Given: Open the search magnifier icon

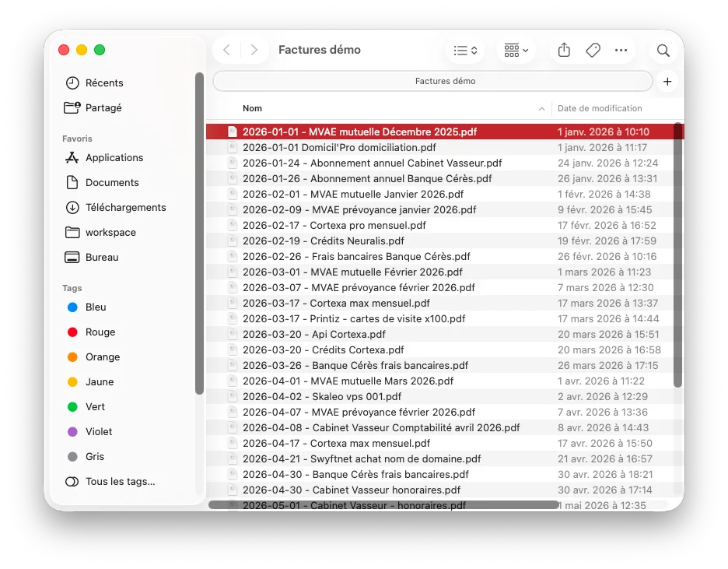Looking at the screenshot, I should tap(663, 50).
